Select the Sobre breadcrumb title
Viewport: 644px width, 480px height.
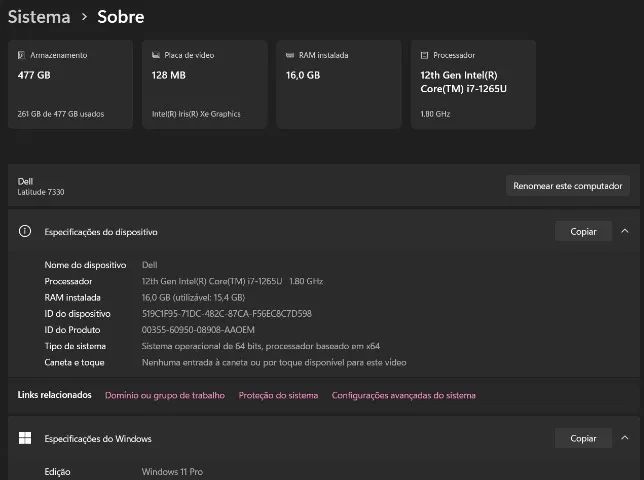click(x=120, y=17)
